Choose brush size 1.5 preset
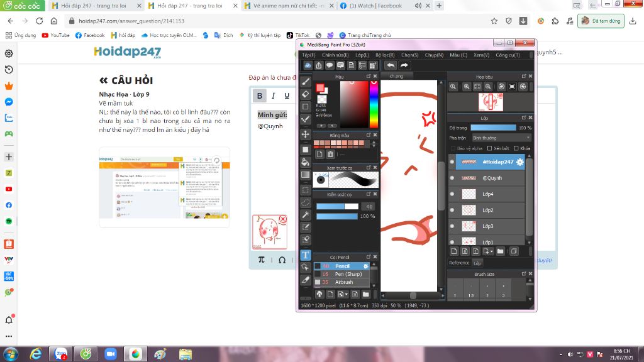Screen dimensions: 644x362 (x=471, y=290)
